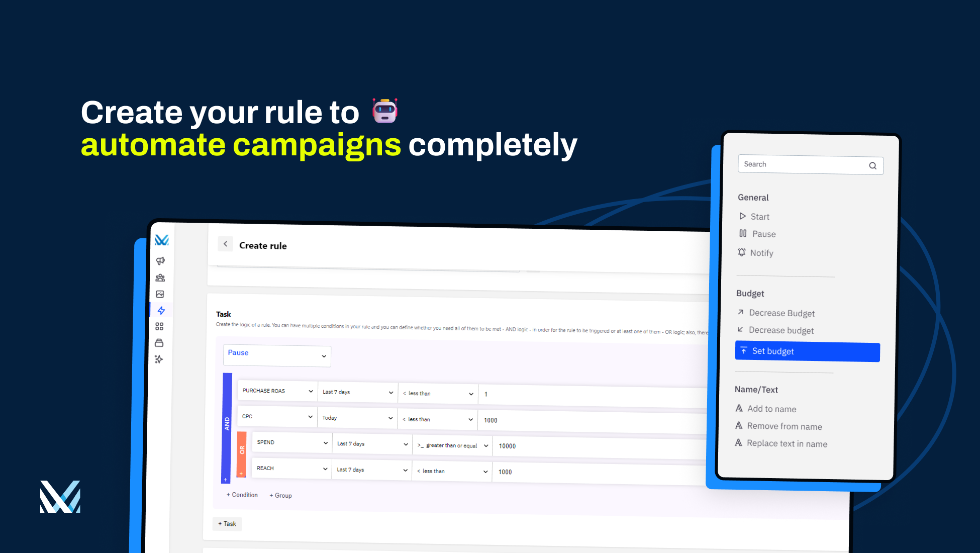This screenshot has width=980, height=553.
Task: Click the shopping/campaigns icon in sidebar
Action: tap(161, 261)
